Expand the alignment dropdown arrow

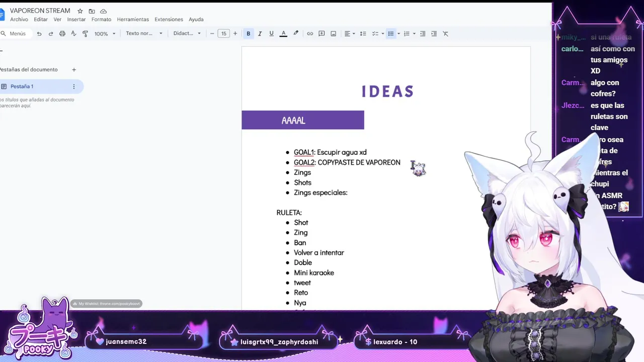pos(354,34)
